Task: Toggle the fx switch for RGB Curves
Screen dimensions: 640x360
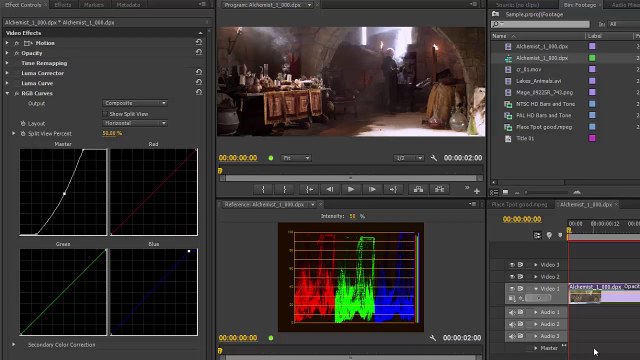Action: [x=17, y=93]
